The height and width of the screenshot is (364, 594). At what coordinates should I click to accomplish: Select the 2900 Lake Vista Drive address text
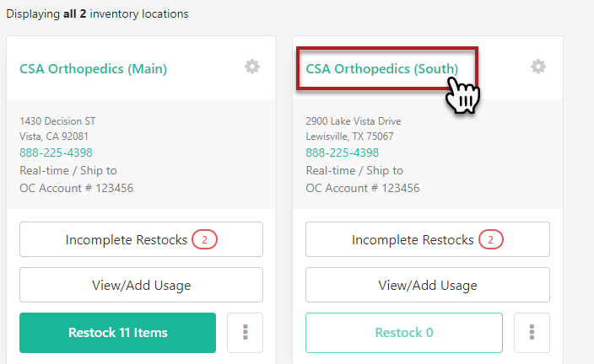pos(353,121)
